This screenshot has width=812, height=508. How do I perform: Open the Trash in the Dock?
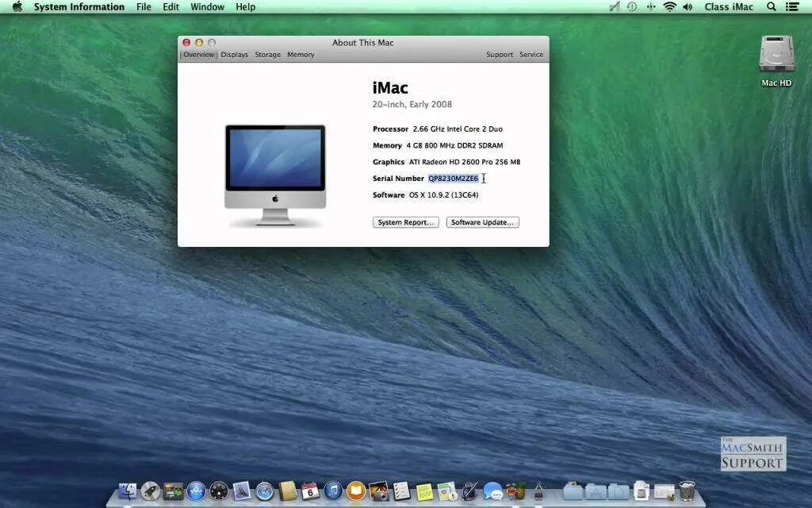coord(688,491)
